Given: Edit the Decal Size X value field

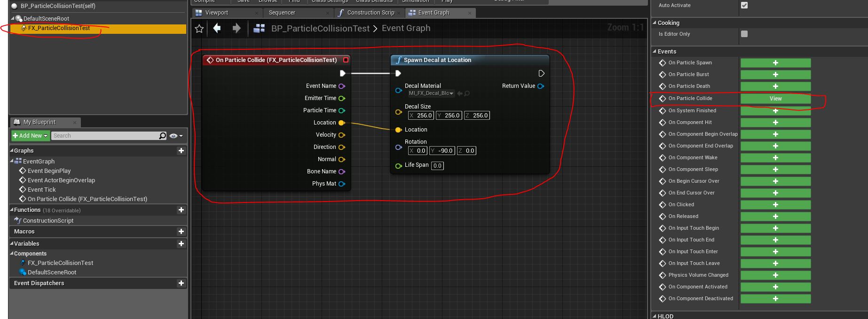Looking at the screenshot, I should point(421,115).
